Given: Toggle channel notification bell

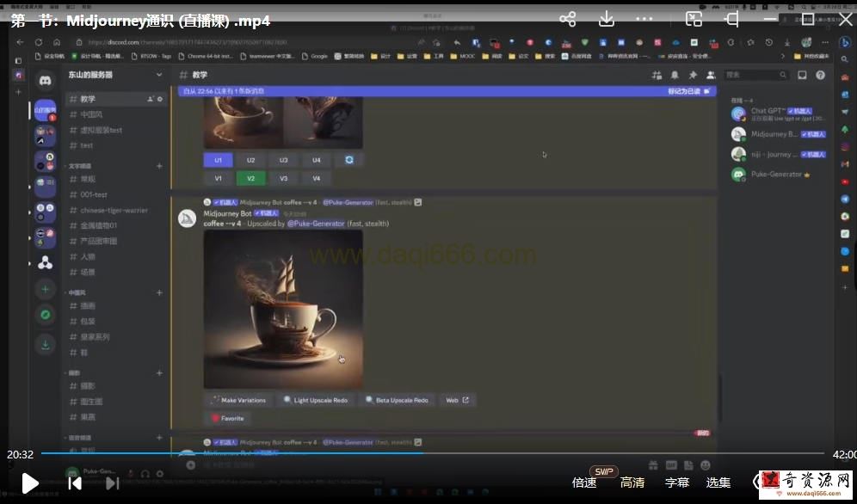Looking at the screenshot, I should point(675,75).
